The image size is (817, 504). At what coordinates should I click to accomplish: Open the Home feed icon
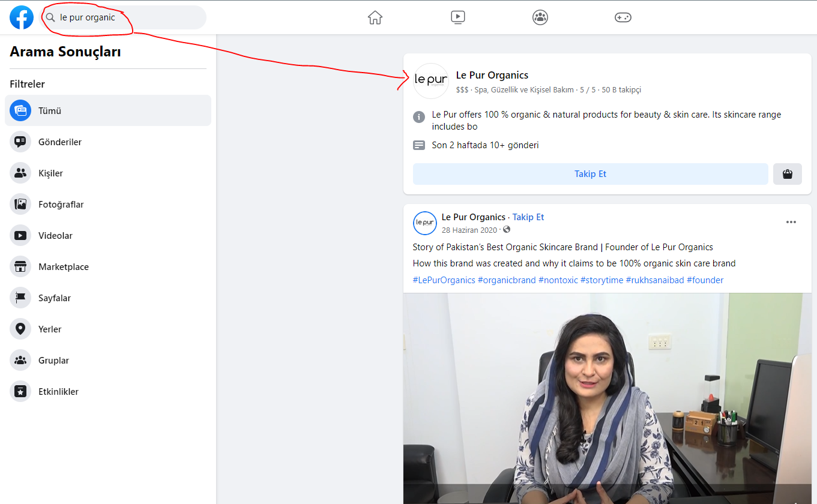pyautogui.click(x=375, y=17)
